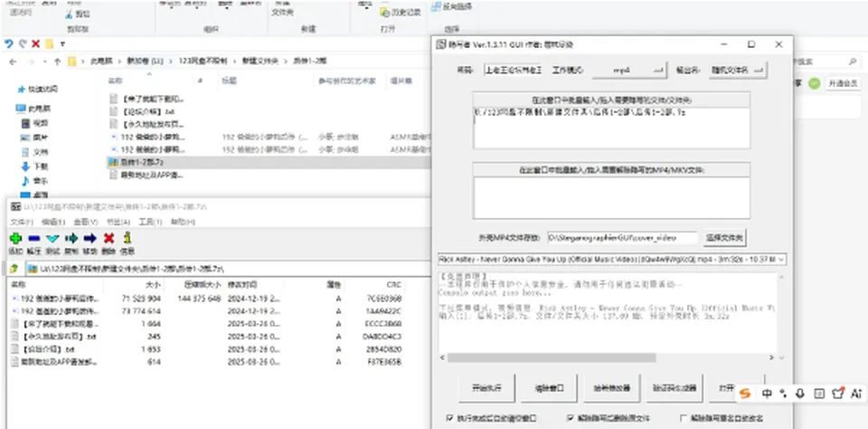The height and width of the screenshot is (429, 868).
Task: Open the 工具(T) menu in 7-Zip
Action: [150, 223]
